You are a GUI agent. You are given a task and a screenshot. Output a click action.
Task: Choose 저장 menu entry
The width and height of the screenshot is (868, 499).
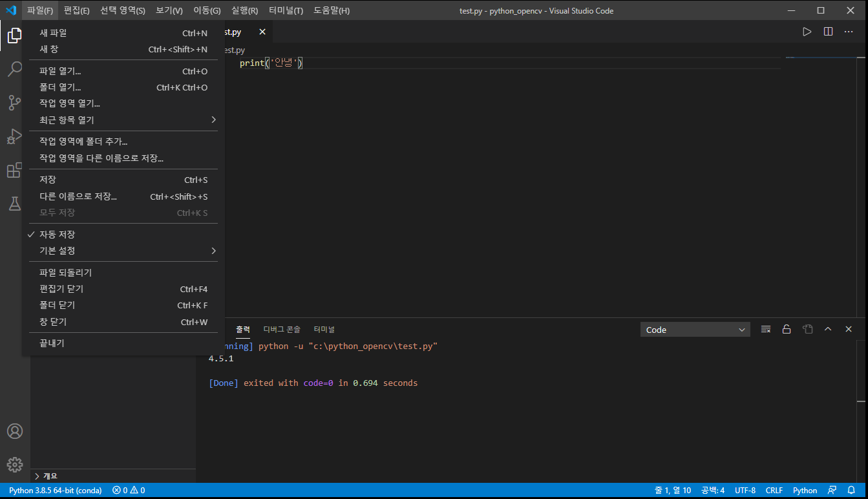pyautogui.click(x=123, y=180)
